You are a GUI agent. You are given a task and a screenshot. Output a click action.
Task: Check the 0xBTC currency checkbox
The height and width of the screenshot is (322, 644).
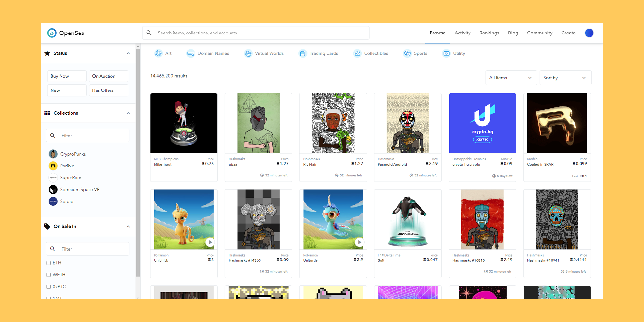point(49,287)
